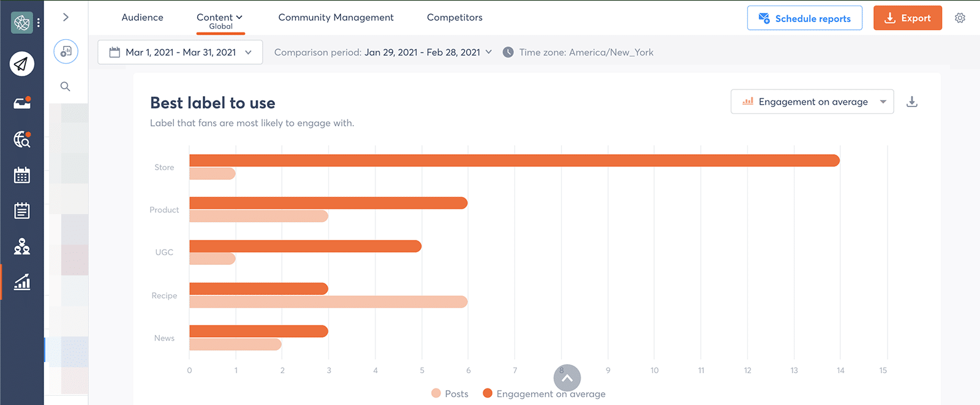This screenshot has height=405, width=980.
Task: Click the orange Export button
Action: 907,18
